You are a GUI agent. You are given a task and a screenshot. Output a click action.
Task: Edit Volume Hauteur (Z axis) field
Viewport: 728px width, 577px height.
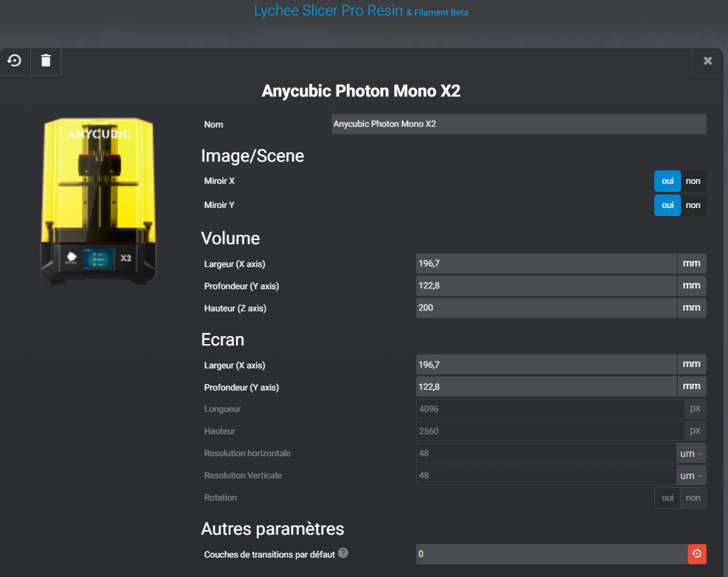tap(546, 307)
